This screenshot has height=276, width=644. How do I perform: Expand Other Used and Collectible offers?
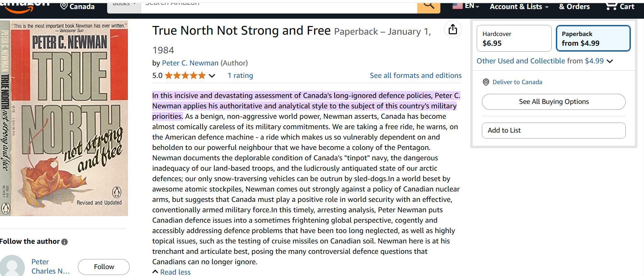tap(610, 61)
